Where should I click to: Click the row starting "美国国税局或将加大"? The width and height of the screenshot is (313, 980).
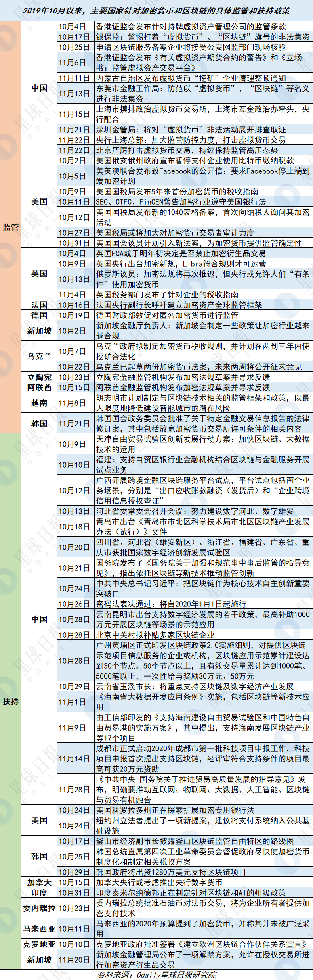204,233
